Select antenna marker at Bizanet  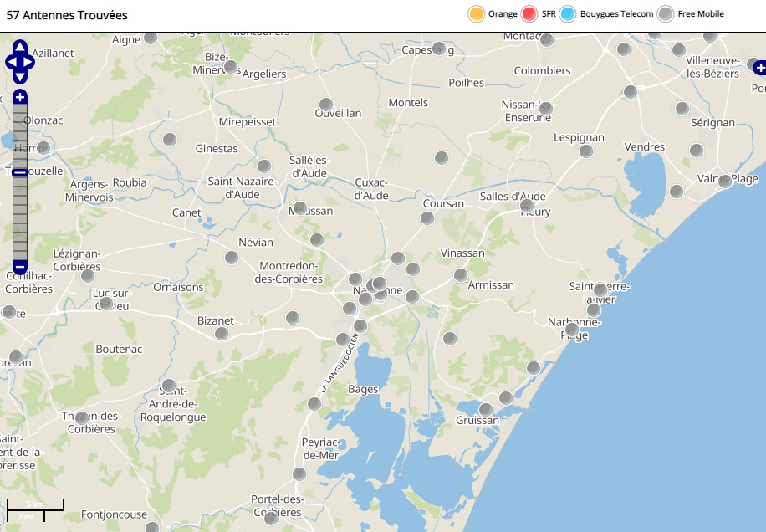pyautogui.click(x=222, y=334)
